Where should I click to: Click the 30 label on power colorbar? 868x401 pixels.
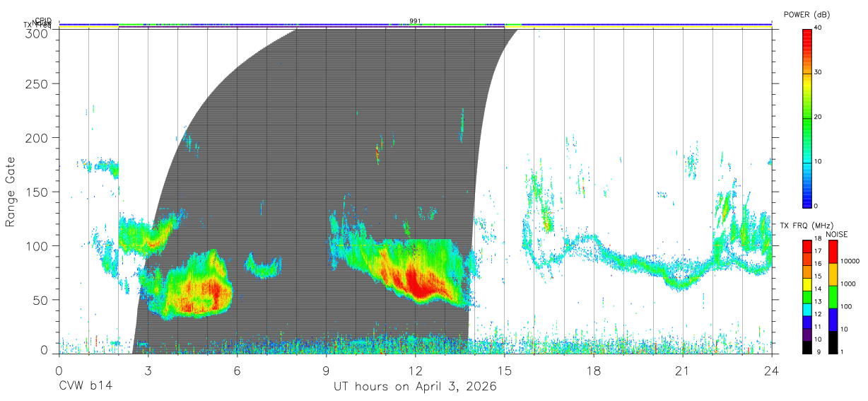coord(819,73)
